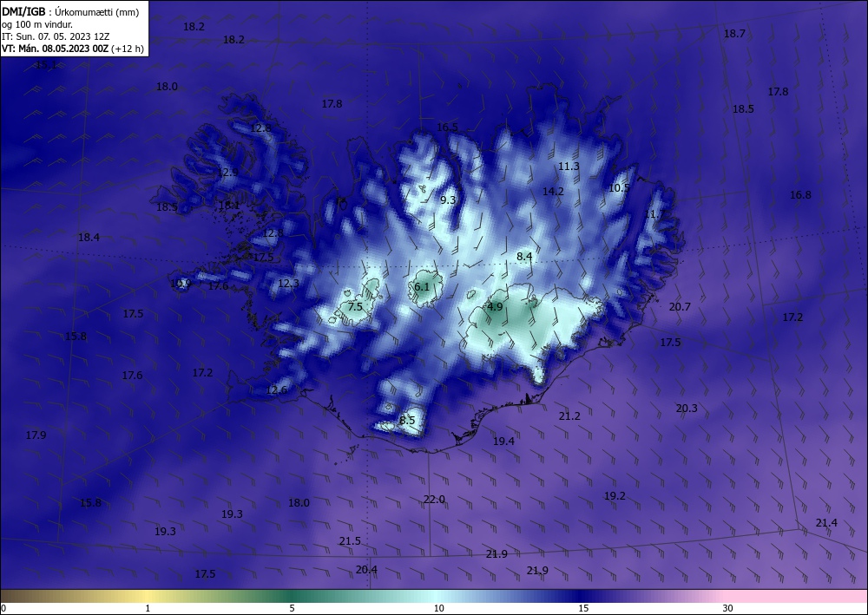The height and width of the screenshot is (615, 868).
Task: Select the 11.3 value label
Action: point(569,167)
